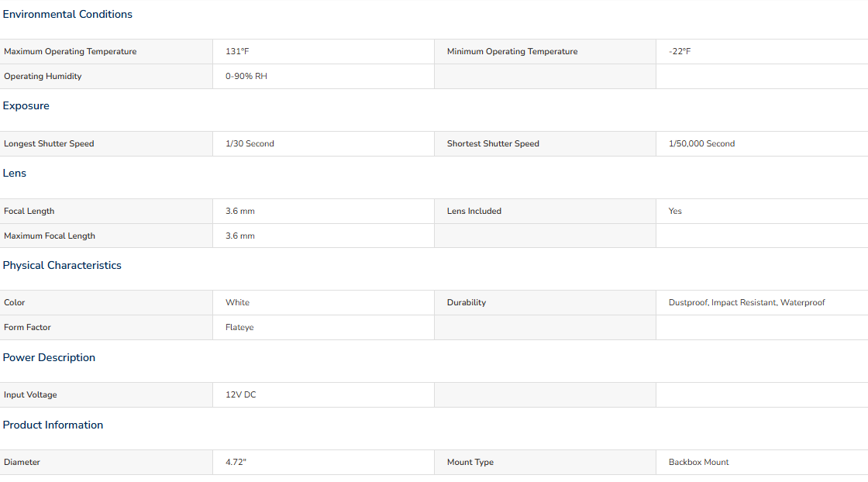
Task: Click the Flateye form factor value
Action: pos(239,327)
